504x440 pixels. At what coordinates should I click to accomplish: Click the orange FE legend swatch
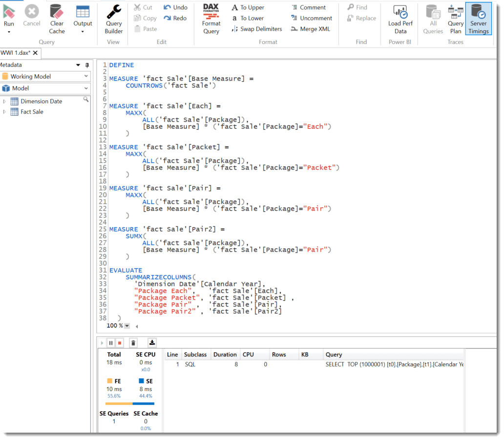(109, 381)
